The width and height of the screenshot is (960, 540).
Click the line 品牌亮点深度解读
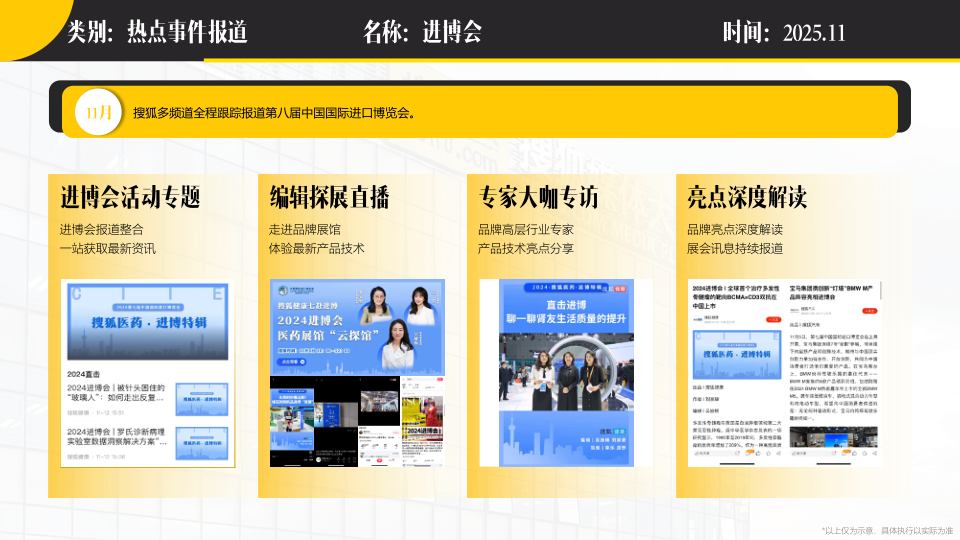click(x=735, y=230)
